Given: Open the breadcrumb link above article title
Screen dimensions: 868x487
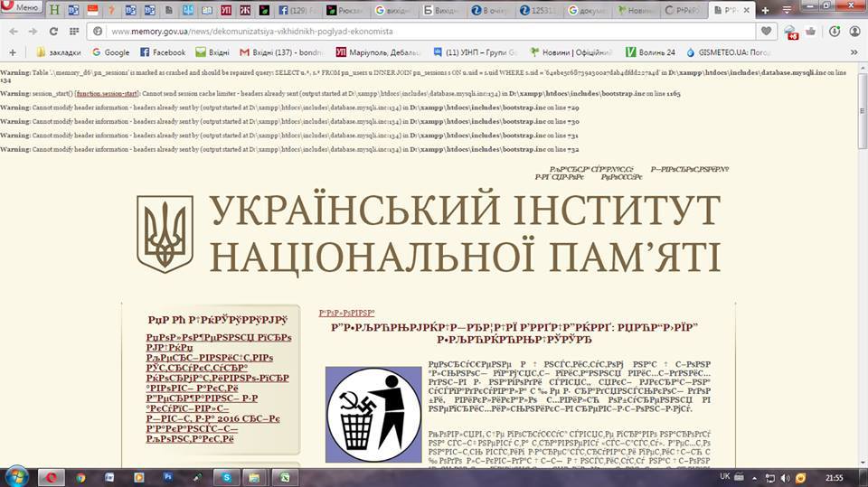Looking at the screenshot, I should click(346, 314).
